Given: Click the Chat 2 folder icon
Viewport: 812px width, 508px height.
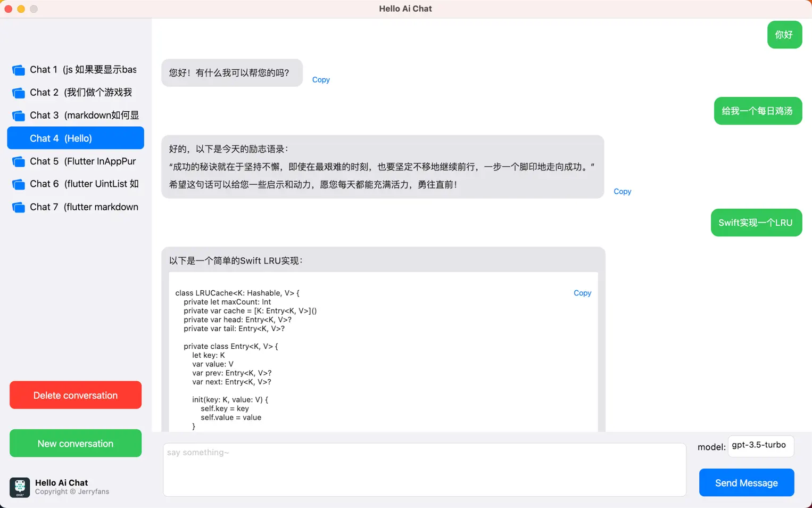Looking at the screenshot, I should (19, 92).
